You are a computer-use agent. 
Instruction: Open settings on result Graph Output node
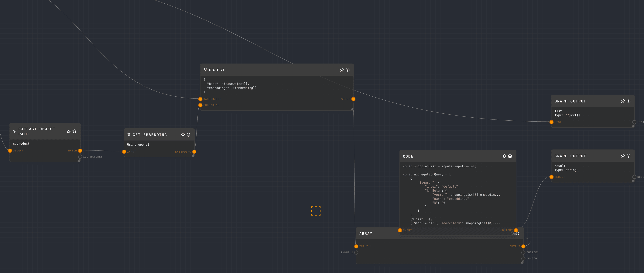[629, 156]
